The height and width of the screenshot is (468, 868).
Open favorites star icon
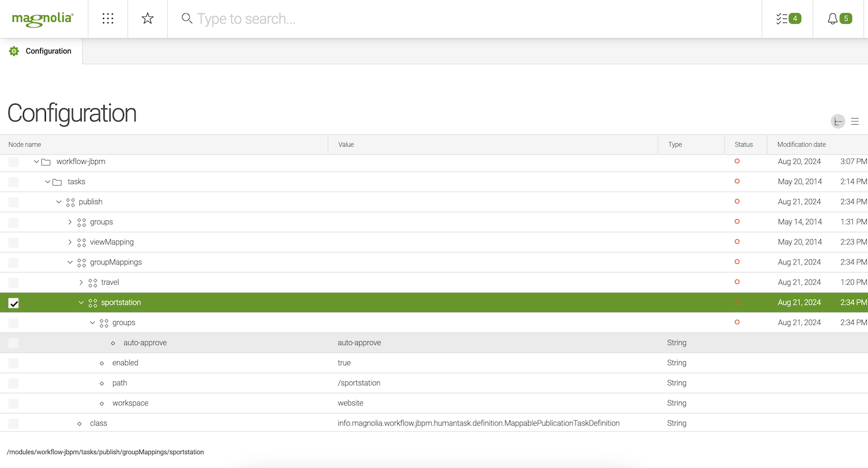point(148,19)
